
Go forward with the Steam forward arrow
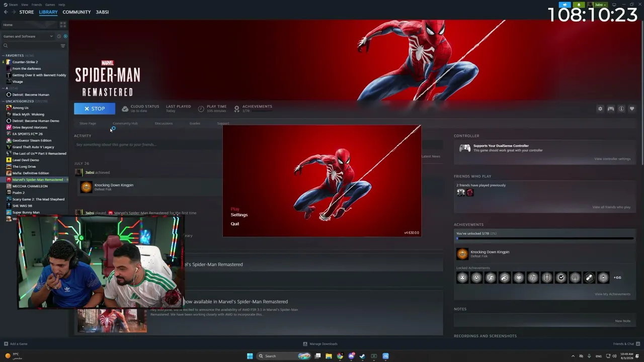pyautogui.click(x=14, y=12)
